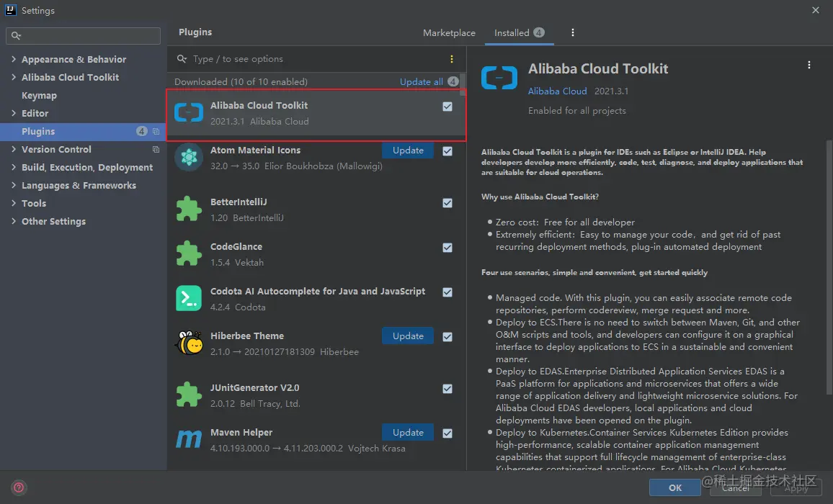
Task: Click the project-level icon beside Version Control
Action: [156, 149]
